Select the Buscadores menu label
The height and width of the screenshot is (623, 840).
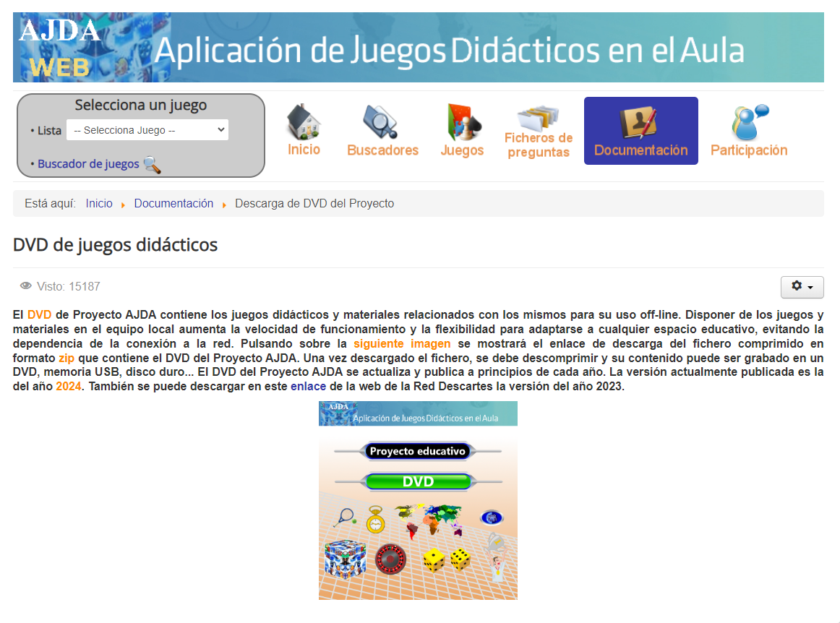pyautogui.click(x=382, y=150)
